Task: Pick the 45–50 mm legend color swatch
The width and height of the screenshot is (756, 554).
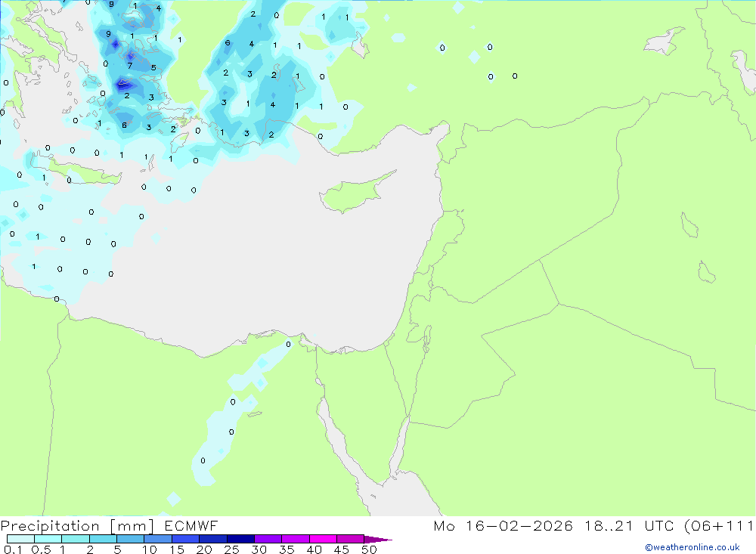Action: (x=351, y=539)
